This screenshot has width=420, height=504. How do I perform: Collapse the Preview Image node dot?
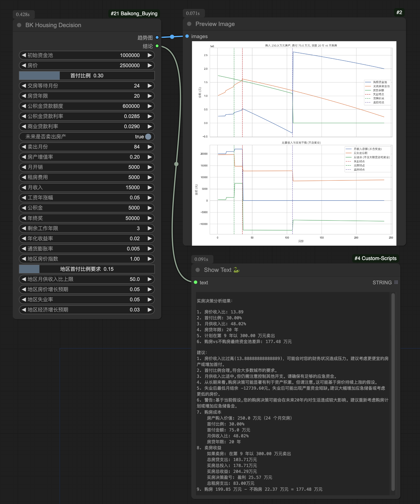[x=189, y=24]
